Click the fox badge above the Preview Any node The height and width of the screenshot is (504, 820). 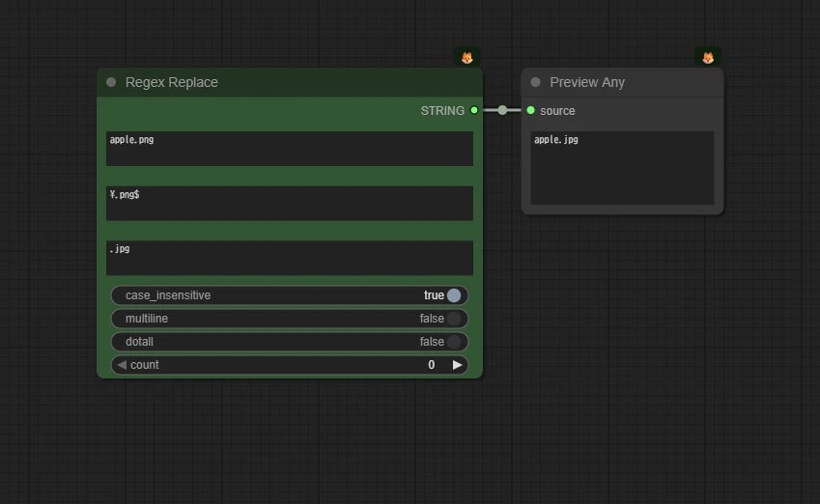(708, 58)
